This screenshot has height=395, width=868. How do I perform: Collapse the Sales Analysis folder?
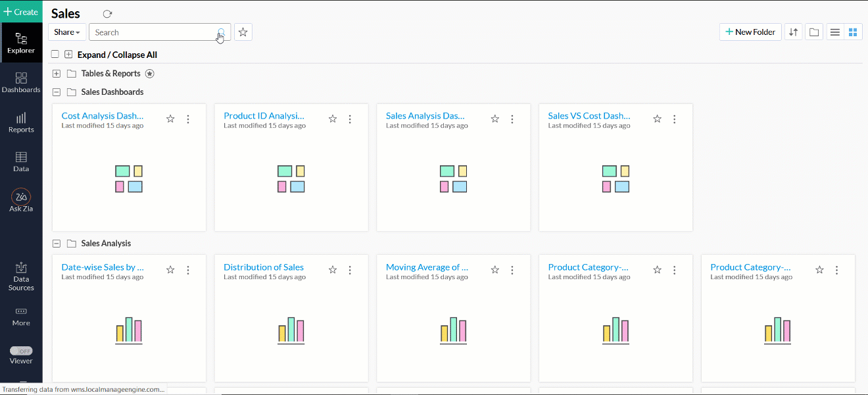point(57,244)
